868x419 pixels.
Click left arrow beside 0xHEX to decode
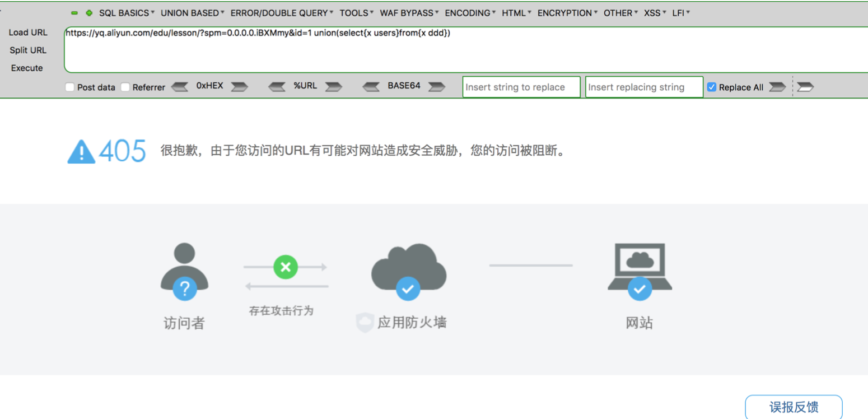pos(180,87)
